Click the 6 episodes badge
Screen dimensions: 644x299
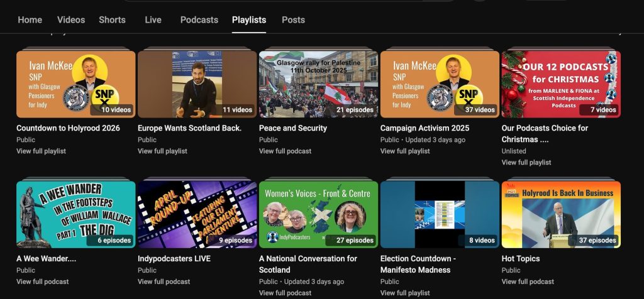pos(109,241)
